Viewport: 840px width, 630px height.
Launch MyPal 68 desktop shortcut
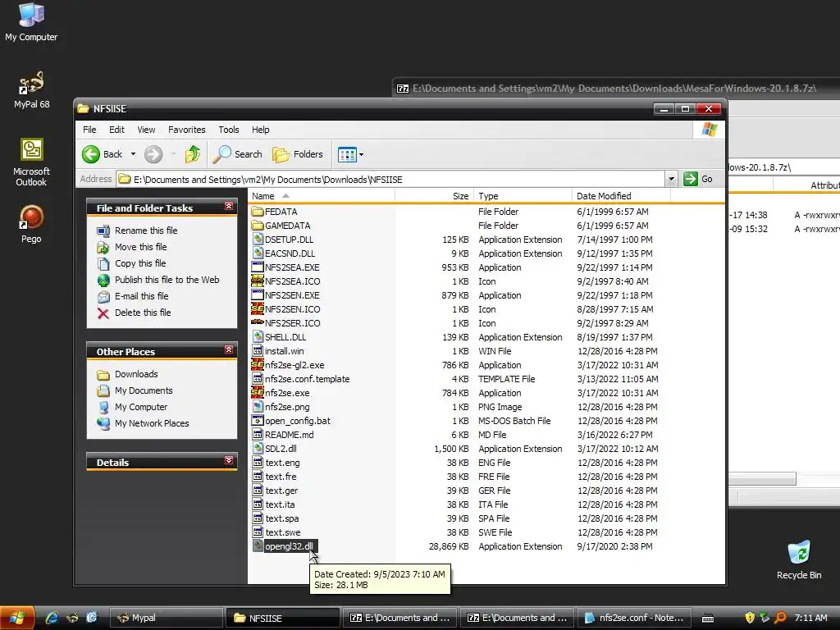click(x=31, y=89)
